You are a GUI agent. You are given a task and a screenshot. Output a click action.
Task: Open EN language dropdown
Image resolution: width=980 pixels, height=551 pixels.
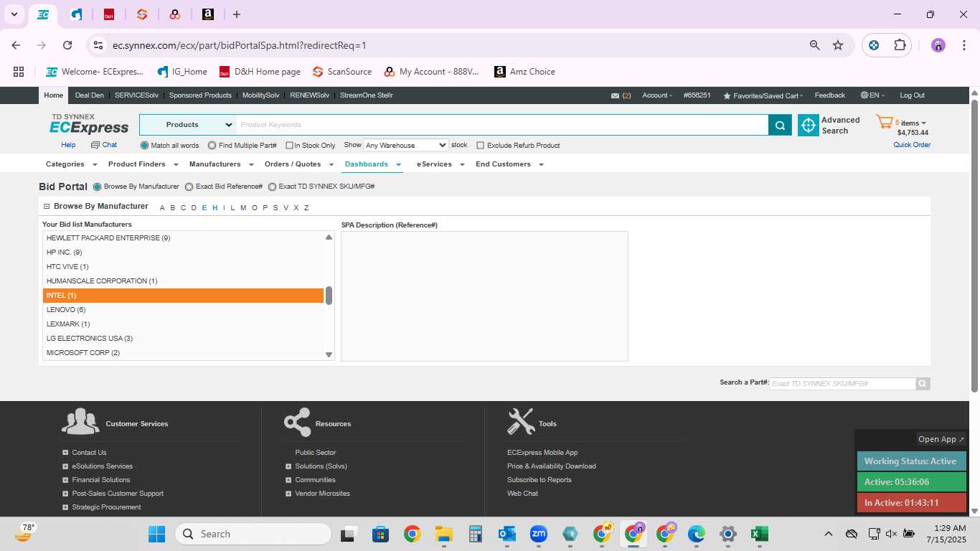point(873,95)
